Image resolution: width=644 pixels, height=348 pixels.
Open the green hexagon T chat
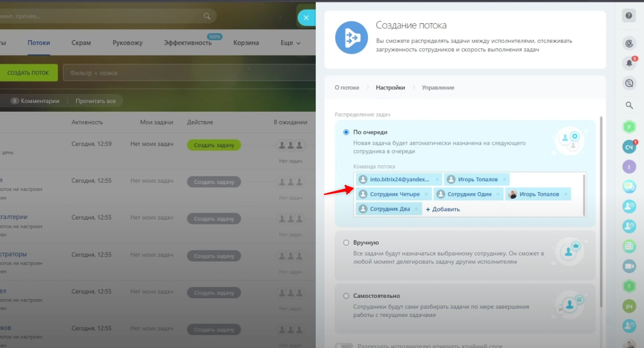click(x=629, y=286)
